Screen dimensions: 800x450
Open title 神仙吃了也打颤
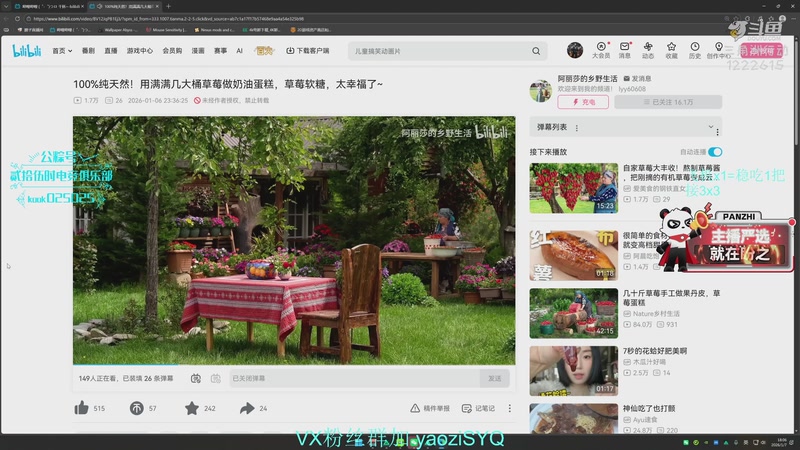click(x=649, y=408)
